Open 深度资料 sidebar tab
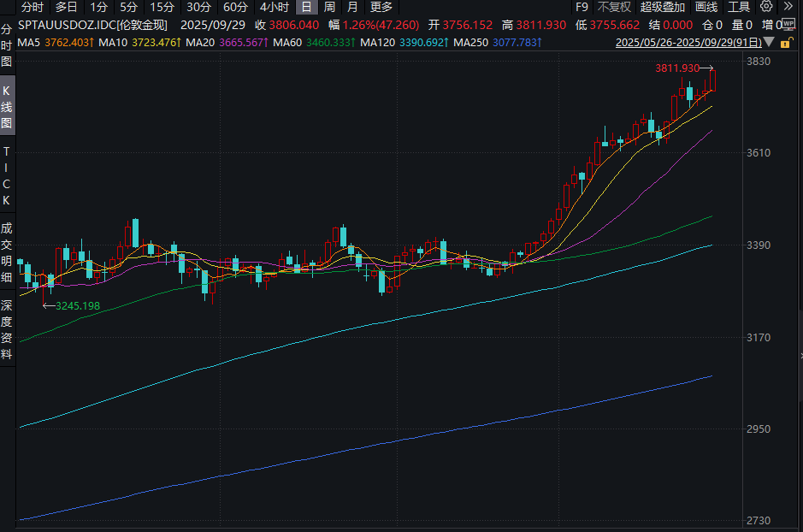The image size is (803, 532). [x=7, y=329]
